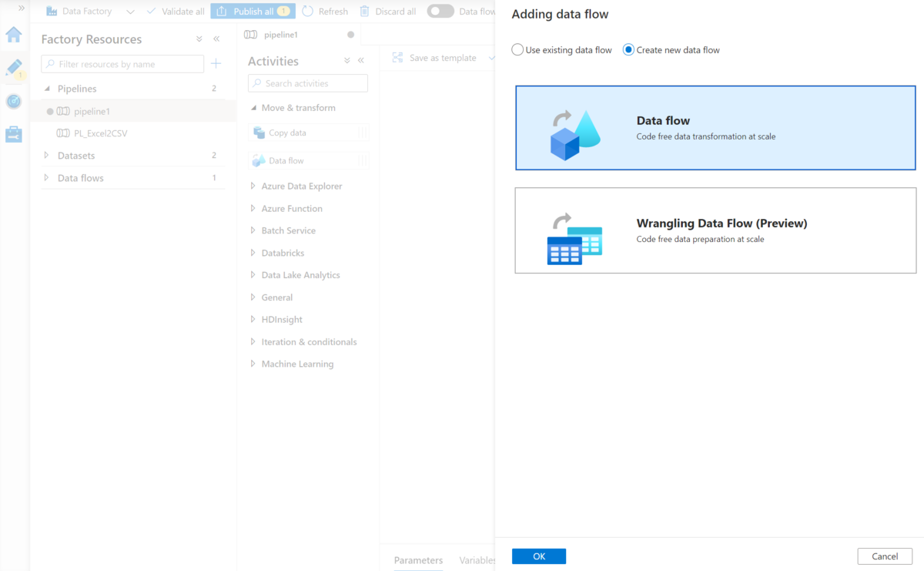Open the Parameters tab
Viewport: 924px width, 571px height.
418,560
